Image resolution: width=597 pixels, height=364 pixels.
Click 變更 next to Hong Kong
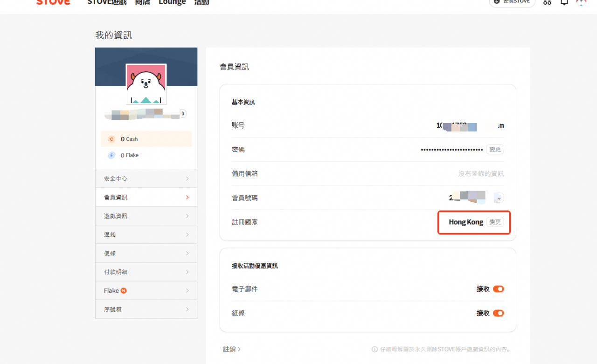[495, 222]
